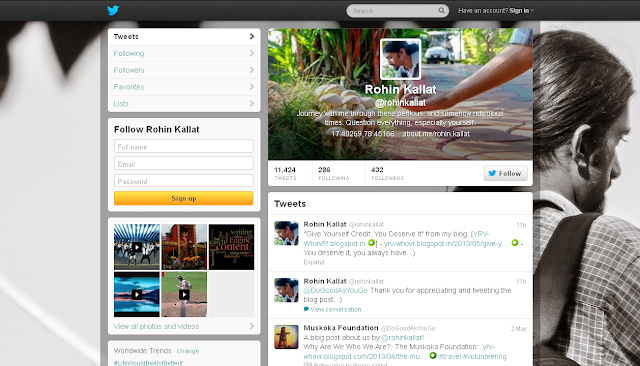This screenshot has height=366, width=640.
Task: Click the @rohinkallat handle on profile header
Action: click(x=400, y=103)
